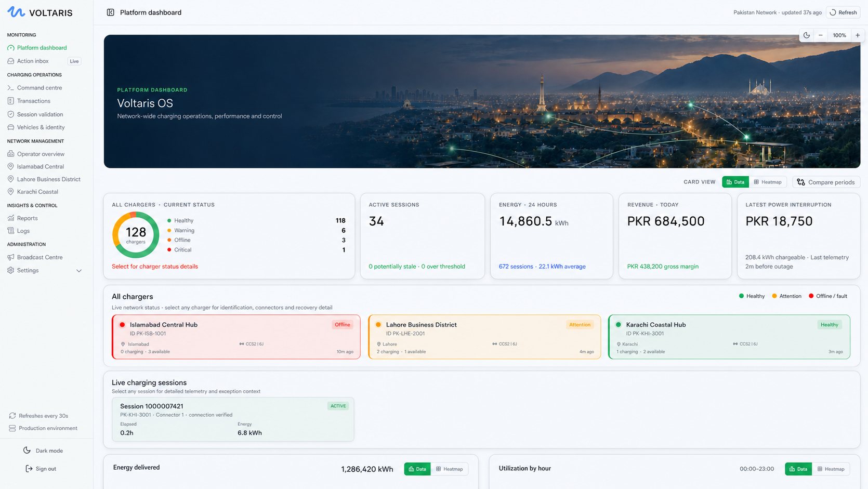Click the Operator overview building icon
This screenshot has width=868, height=489.
11,154
